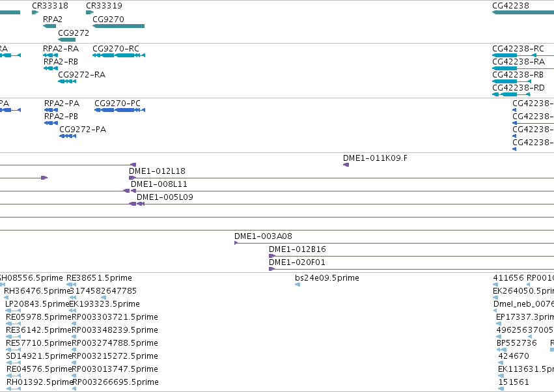
Task: Click the DME1-011K09.F BAC label
Action: click(375, 158)
